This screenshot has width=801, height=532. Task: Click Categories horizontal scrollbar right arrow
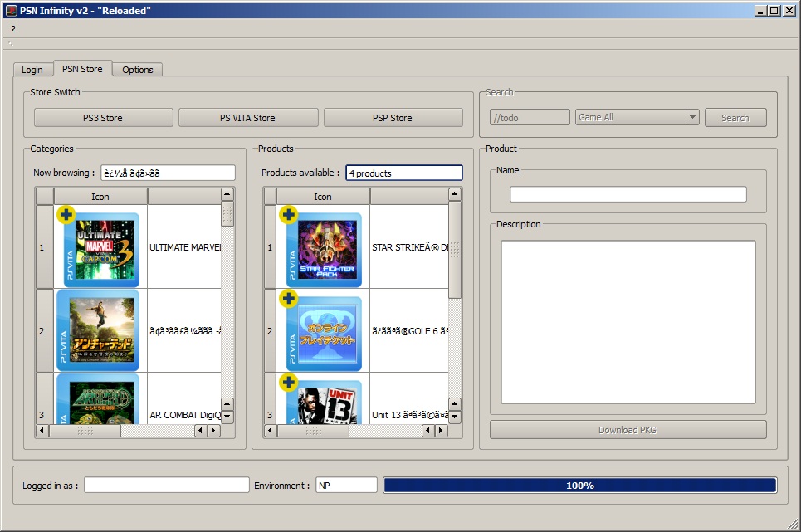point(213,431)
